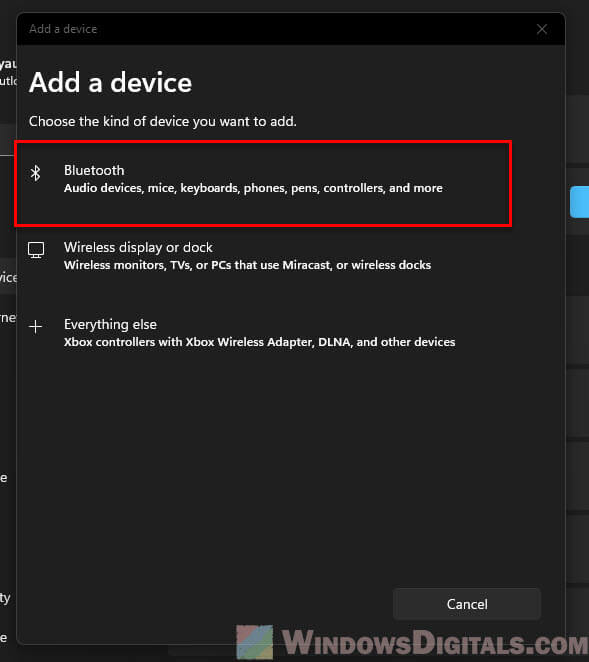
Task: Choose the Everything else option
Action: click(x=263, y=333)
